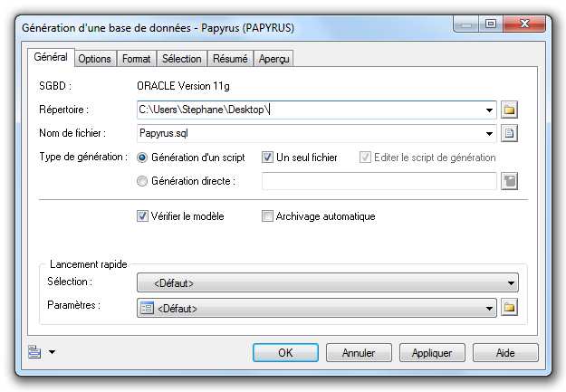
Task: Select Génération directe radio button
Action: (x=141, y=181)
